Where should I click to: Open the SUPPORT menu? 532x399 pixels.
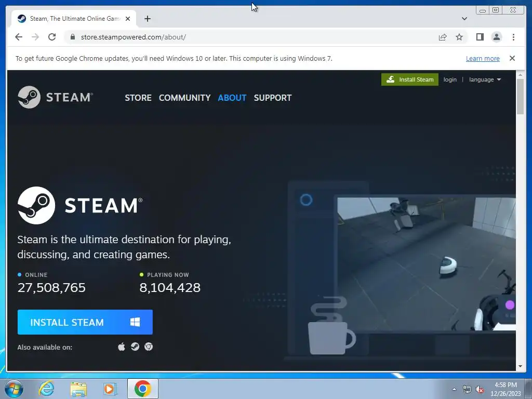pos(272,98)
